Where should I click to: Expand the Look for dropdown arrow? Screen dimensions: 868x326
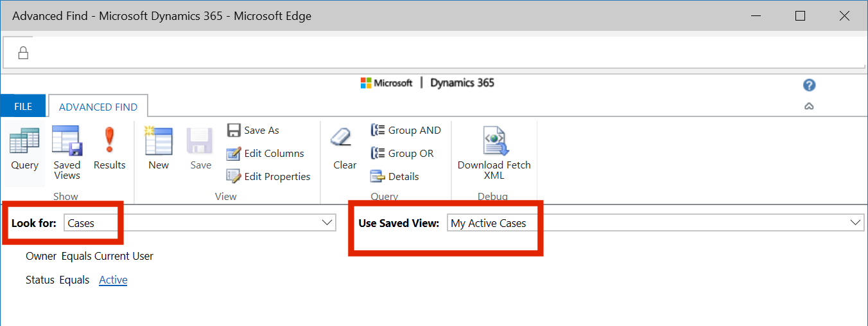click(326, 222)
